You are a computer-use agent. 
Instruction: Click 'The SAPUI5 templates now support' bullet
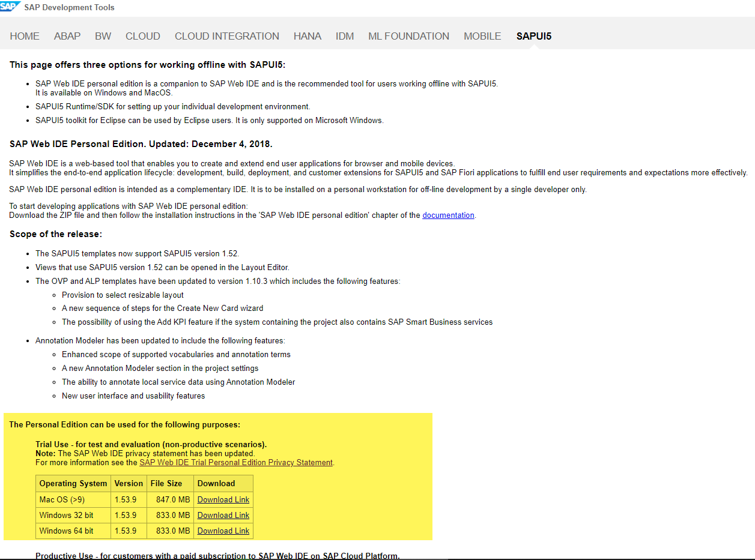(x=137, y=253)
